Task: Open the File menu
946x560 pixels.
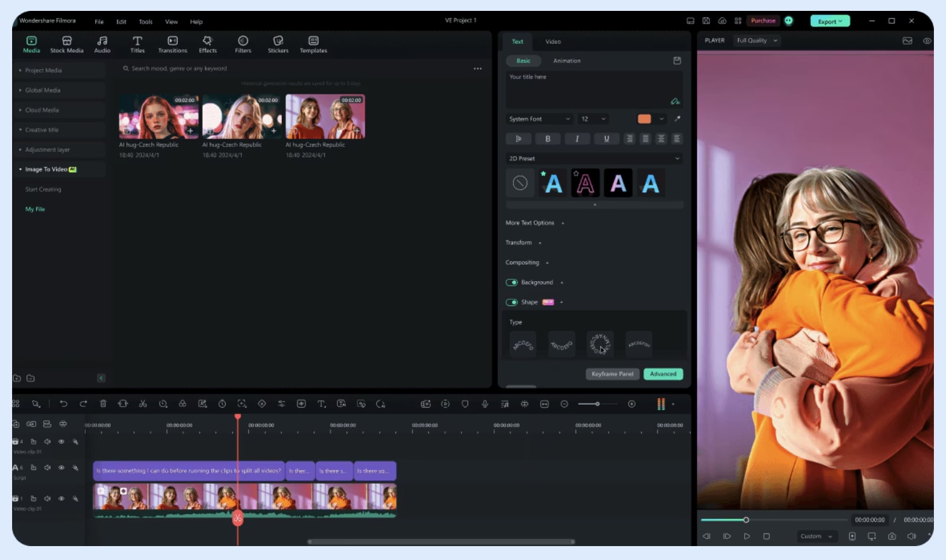Action: (99, 22)
